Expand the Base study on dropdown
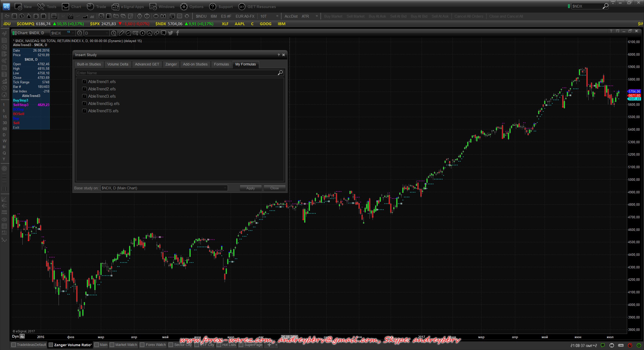 tap(225, 188)
